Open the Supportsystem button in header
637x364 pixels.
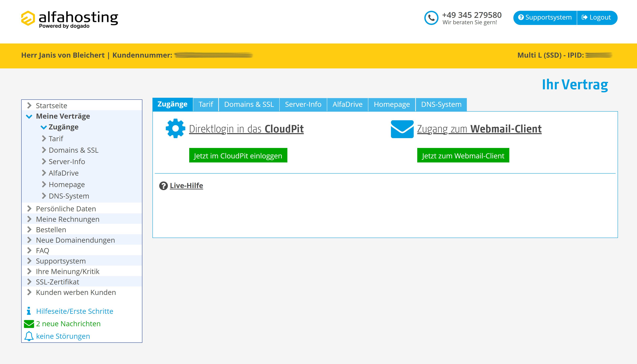pos(545,18)
